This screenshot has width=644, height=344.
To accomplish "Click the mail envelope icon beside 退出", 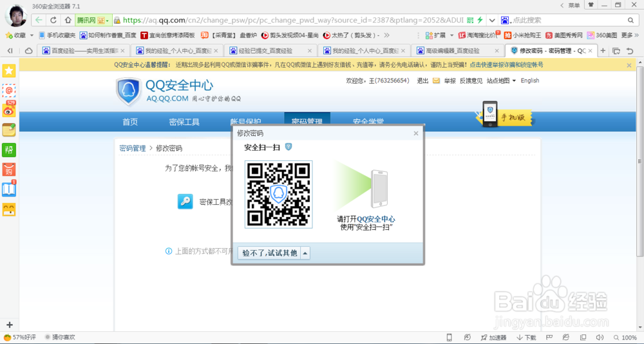I will point(436,81).
